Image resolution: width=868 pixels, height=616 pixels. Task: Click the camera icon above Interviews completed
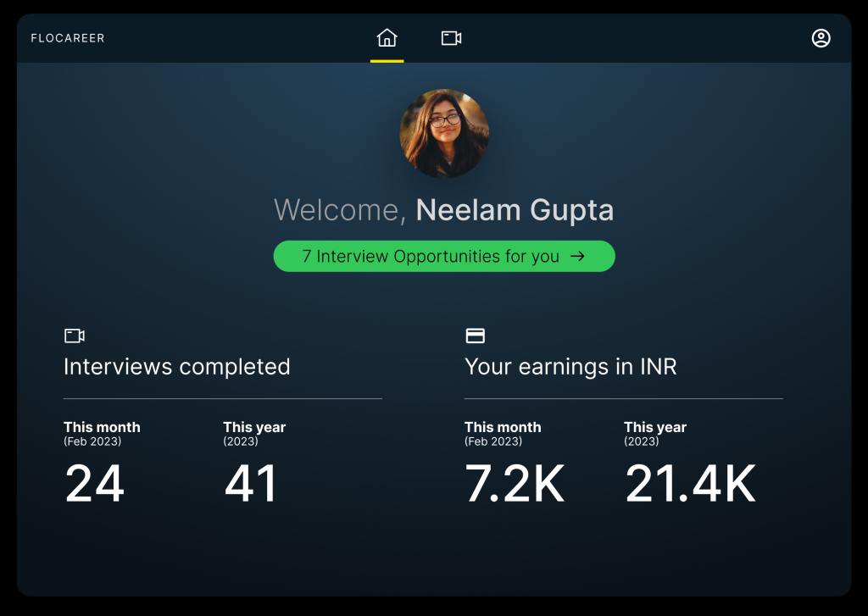[x=75, y=336]
